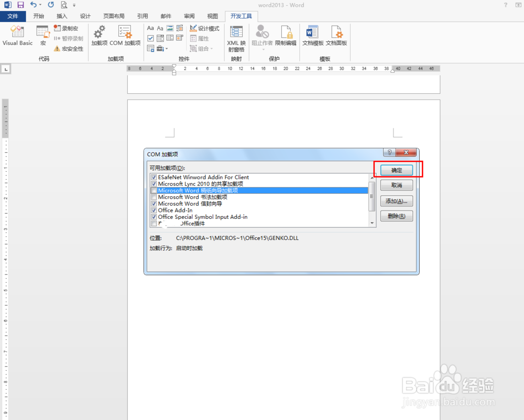Click the right indent ruler marker

(392, 71)
